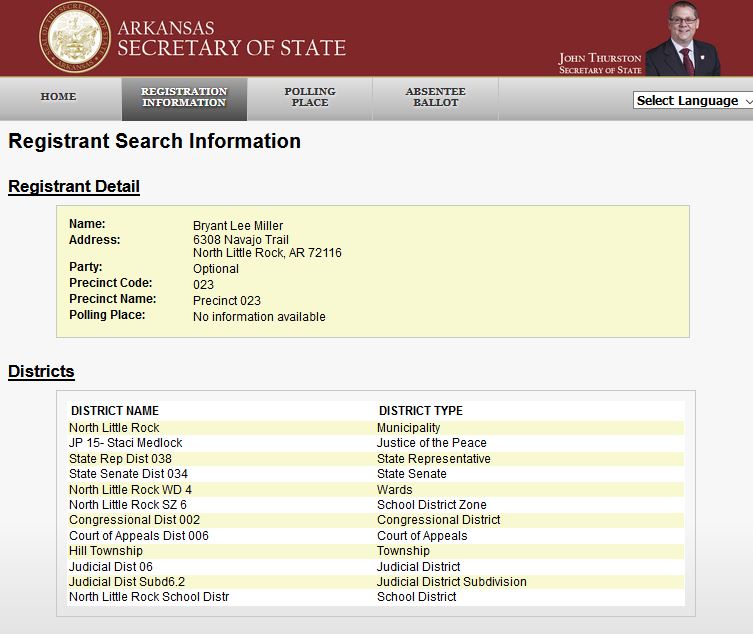Click the Court of Appeals type cell
Screen dimensions: 753x634
[422, 536]
